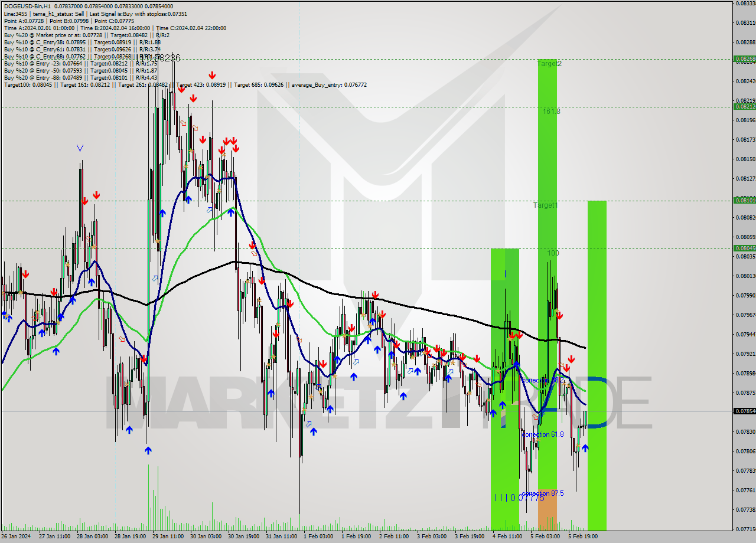756x543 pixels.
Task: Click the 0.07990 price axis label
Action: (x=745, y=296)
